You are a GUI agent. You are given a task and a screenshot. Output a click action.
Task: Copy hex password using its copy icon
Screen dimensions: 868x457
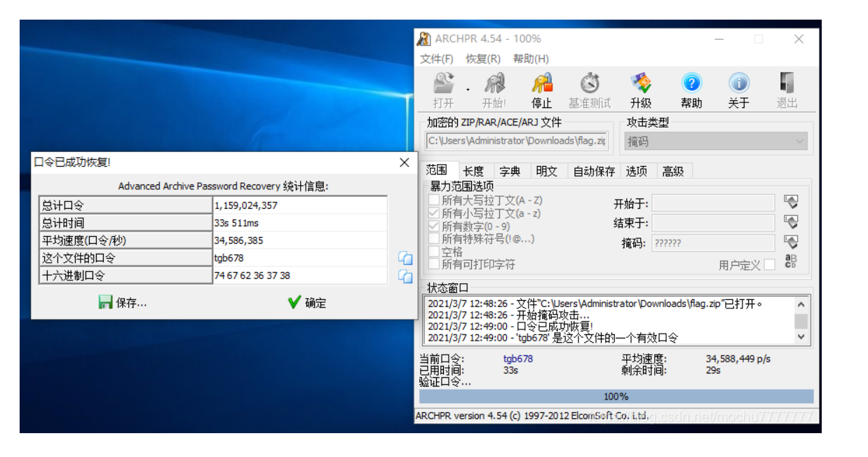(405, 275)
